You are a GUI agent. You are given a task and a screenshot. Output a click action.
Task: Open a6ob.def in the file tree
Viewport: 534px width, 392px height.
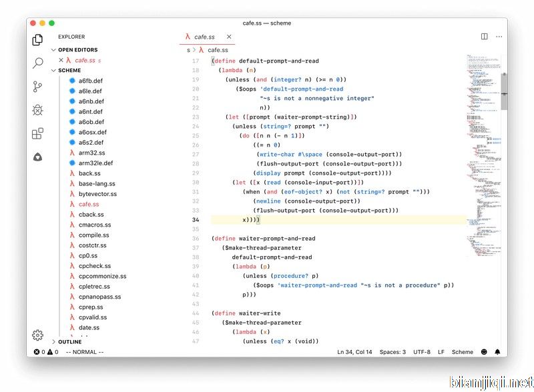pyautogui.click(x=91, y=122)
